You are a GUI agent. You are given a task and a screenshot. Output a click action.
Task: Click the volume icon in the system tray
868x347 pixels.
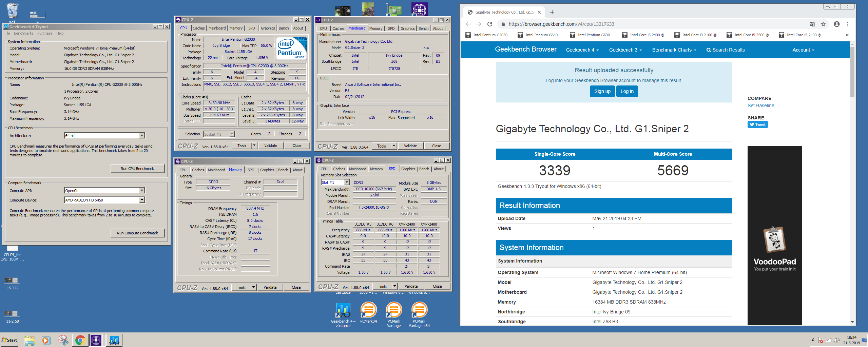[x=837, y=340]
